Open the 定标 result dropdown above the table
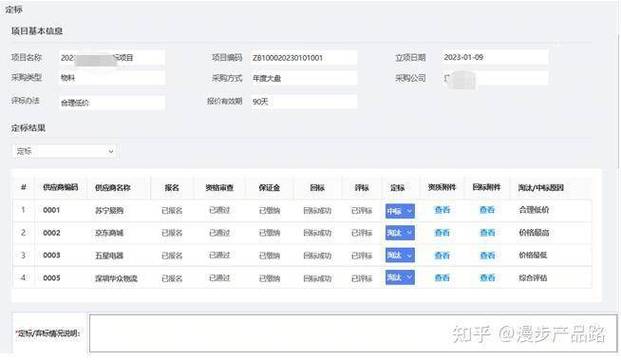 pos(65,151)
